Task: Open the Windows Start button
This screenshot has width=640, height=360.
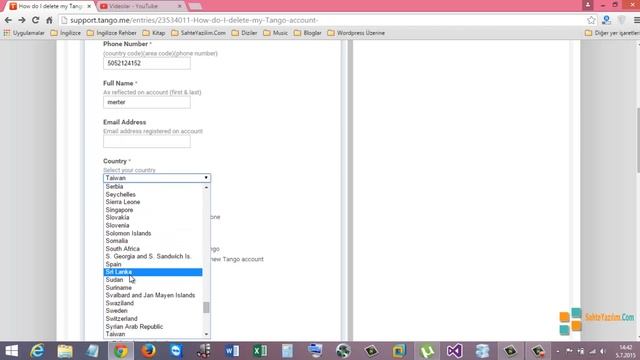Action: point(11,351)
